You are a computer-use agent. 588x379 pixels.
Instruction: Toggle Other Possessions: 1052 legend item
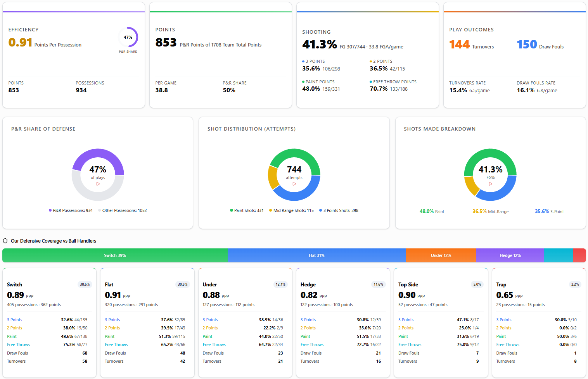tap(123, 210)
